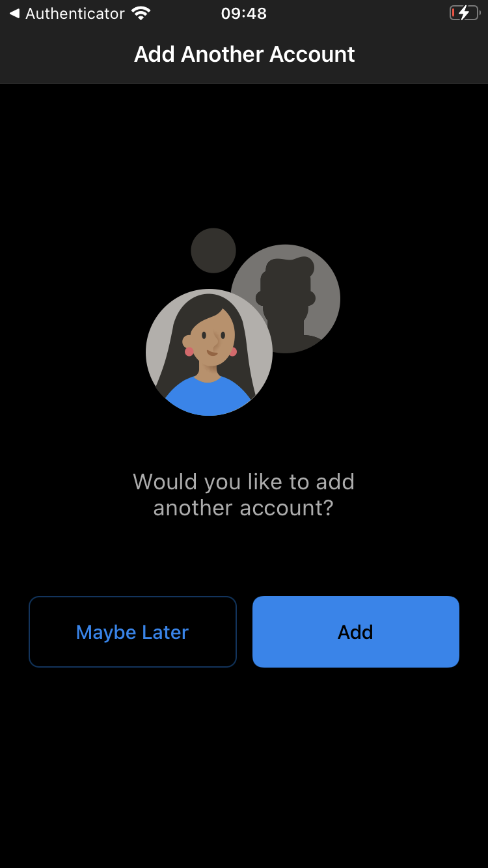
Task: Tap the silhouette's curly hair outline
Action: tap(290, 268)
